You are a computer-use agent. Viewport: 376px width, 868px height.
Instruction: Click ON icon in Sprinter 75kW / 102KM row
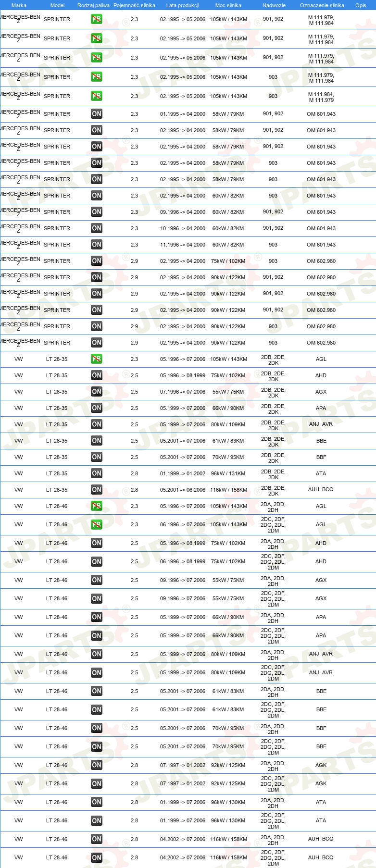tap(97, 261)
